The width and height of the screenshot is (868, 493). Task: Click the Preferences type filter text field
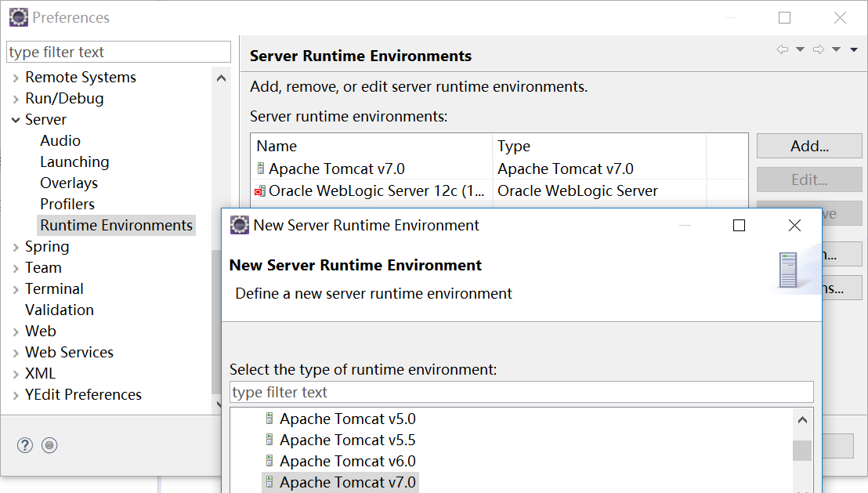point(118,52)
